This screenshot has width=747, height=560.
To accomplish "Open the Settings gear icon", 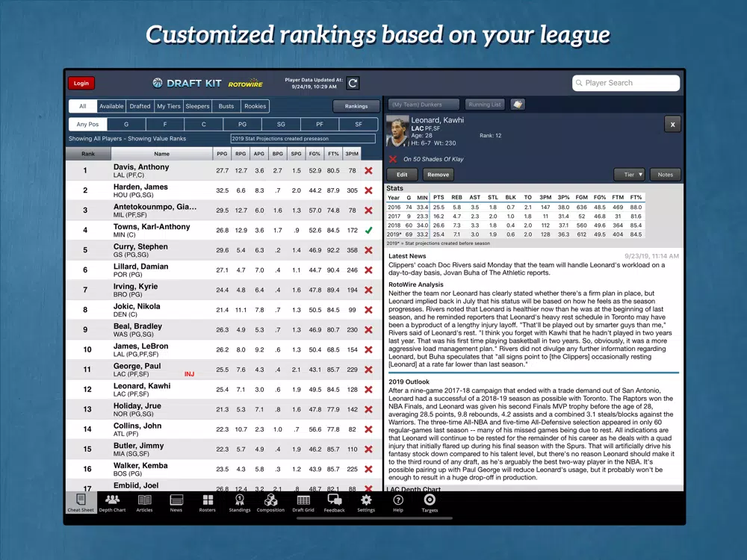I will coord(366,503).
